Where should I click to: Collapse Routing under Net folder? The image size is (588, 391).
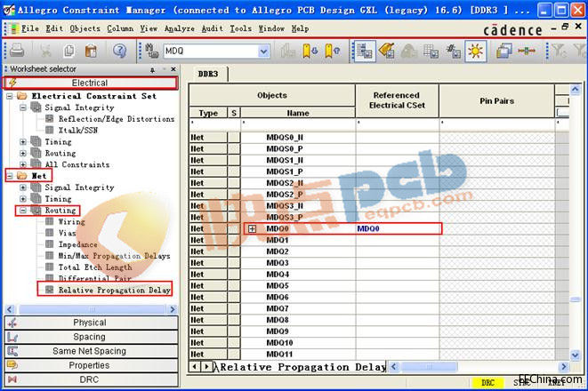(23, 211)
